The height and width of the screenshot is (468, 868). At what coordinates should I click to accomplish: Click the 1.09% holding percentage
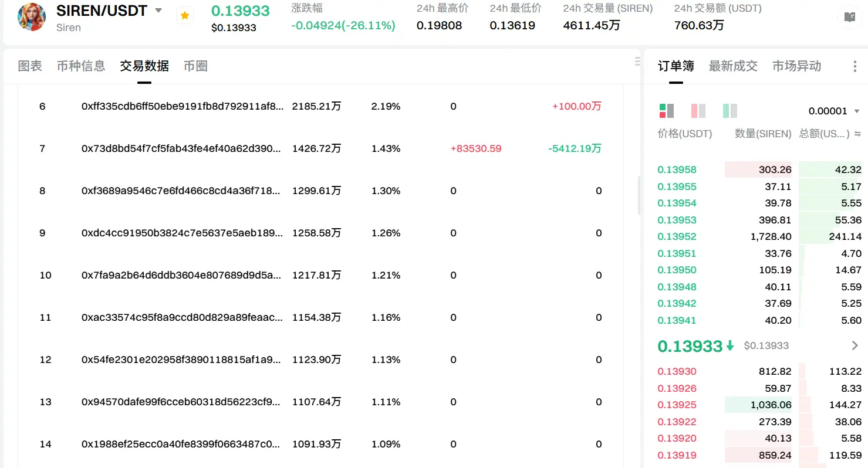(386, 444)
